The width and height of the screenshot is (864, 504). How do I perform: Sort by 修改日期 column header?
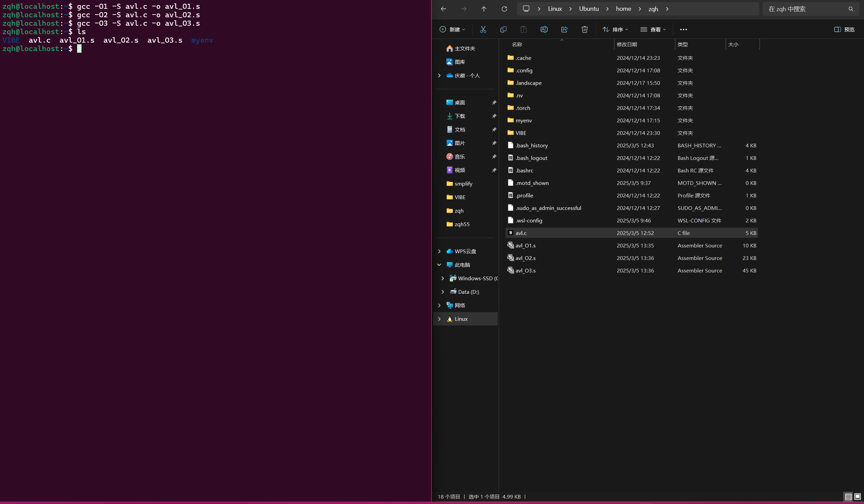point(627,45)
